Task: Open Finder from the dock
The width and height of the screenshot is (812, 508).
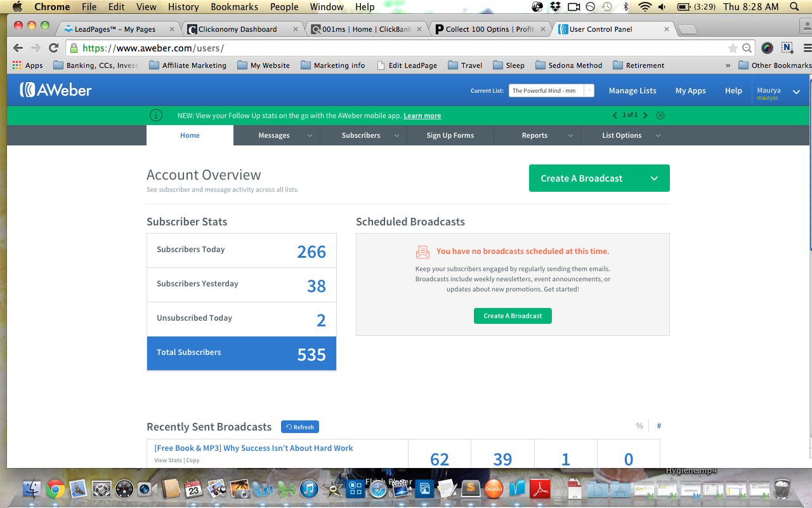Action: [32, 488]
